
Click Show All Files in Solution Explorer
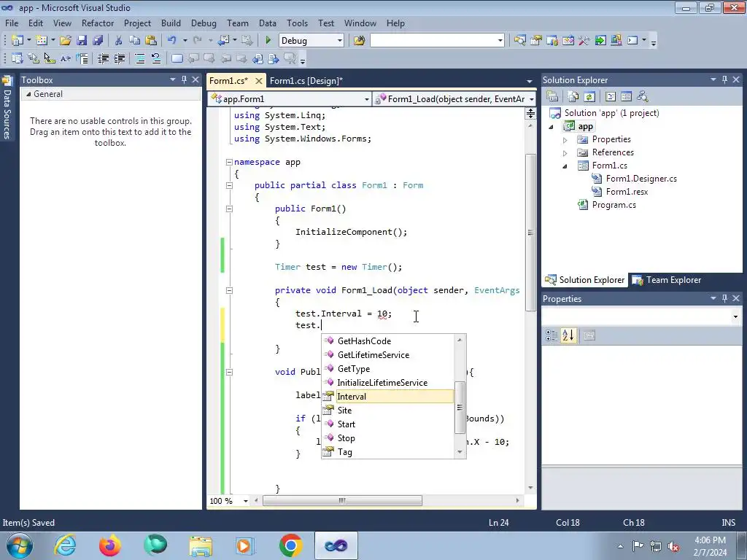coord(573,97)
